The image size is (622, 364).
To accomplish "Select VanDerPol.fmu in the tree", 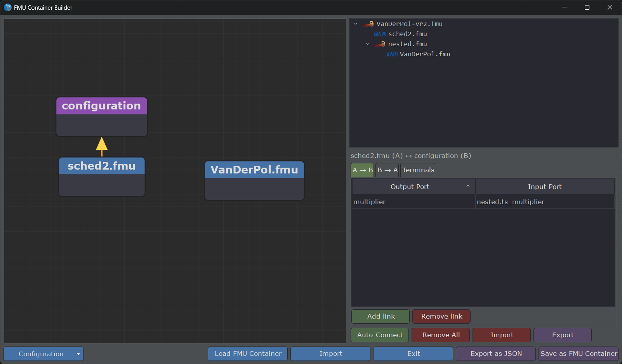I will [x=425, y=54].
